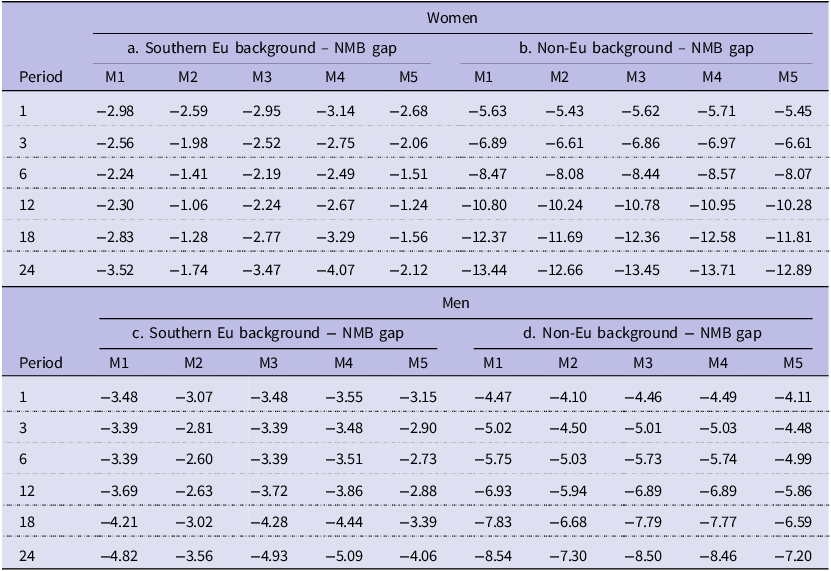Click women period 1 M1 value −2.98
Image resolution: width=831 pixels, height=571 pixels.
click(x=115, y=111)
